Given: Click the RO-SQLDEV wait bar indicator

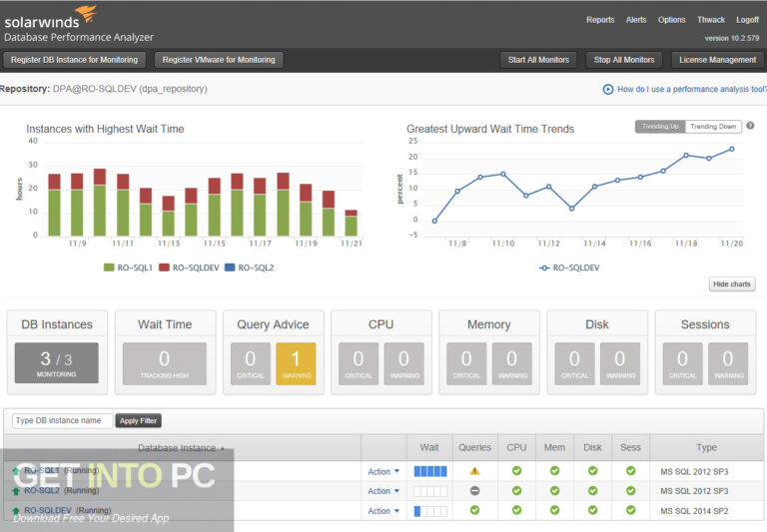Looking at the screenshot, I should pos(430,511).
